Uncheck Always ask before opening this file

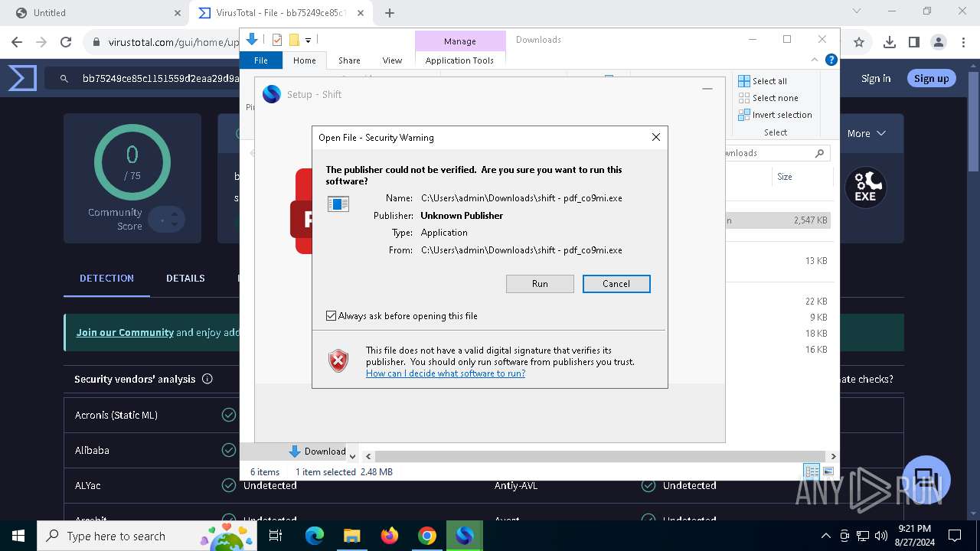[332, 316]
